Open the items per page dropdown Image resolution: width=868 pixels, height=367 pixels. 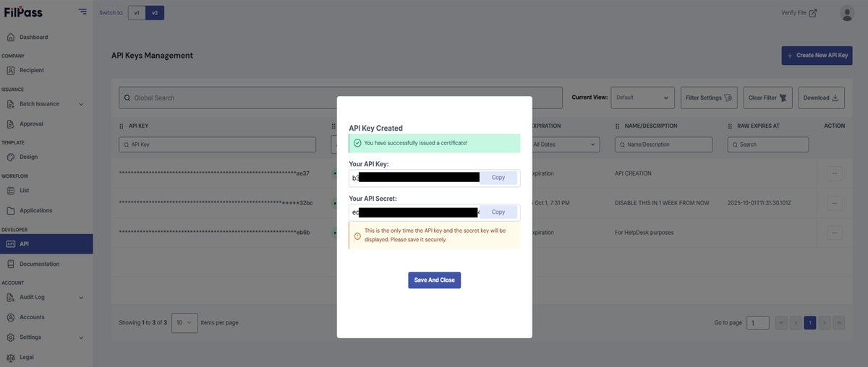coord(184,323)
